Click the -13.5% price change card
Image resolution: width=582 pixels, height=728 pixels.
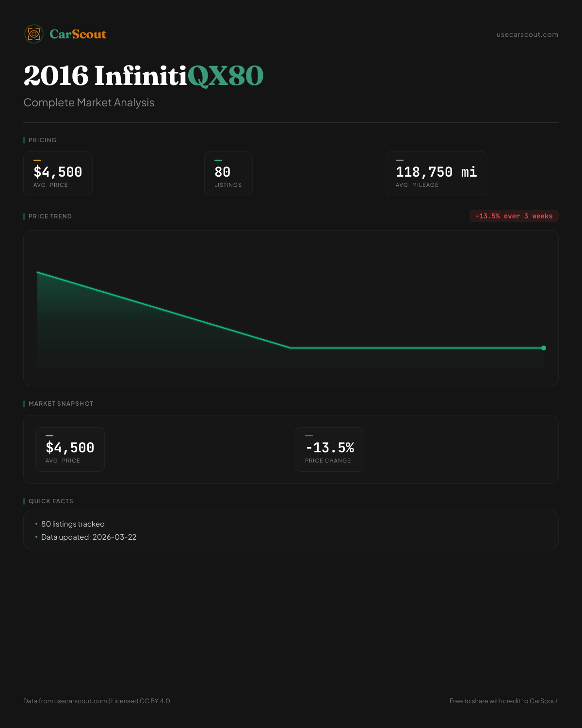[329, 449]
